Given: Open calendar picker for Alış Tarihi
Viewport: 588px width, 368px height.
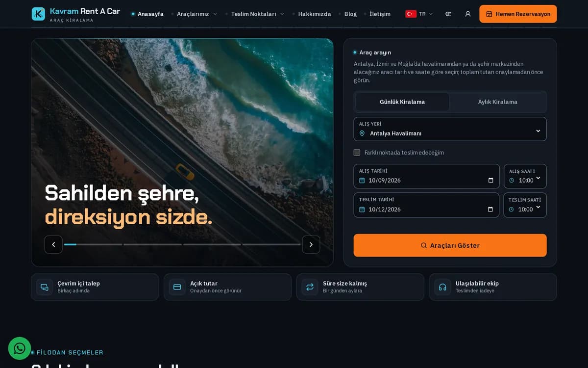Looking at the screenshot, I should tap(490, 180).
